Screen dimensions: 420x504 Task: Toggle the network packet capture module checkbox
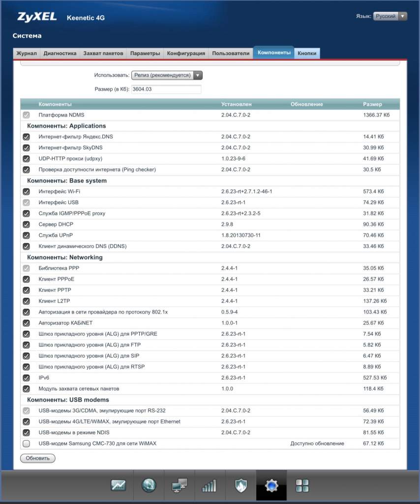(x=27, y=389)
